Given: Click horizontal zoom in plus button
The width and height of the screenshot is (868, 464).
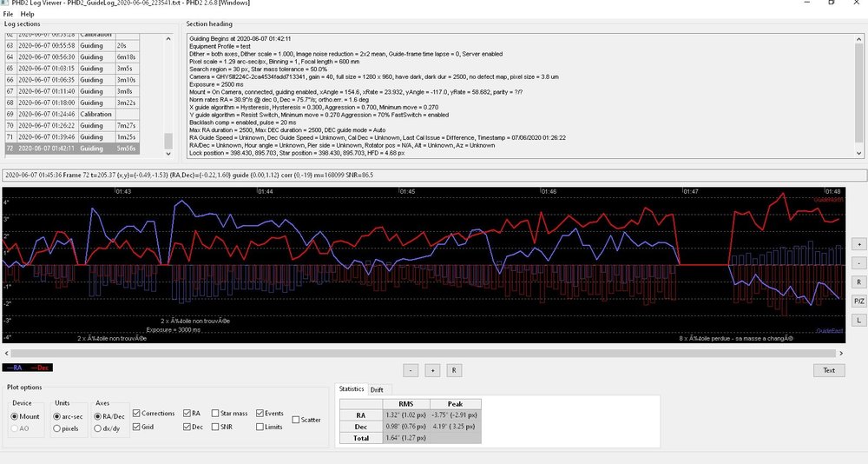Looking at the screenshot, I should pyautogui.click(x=432, y=370).
